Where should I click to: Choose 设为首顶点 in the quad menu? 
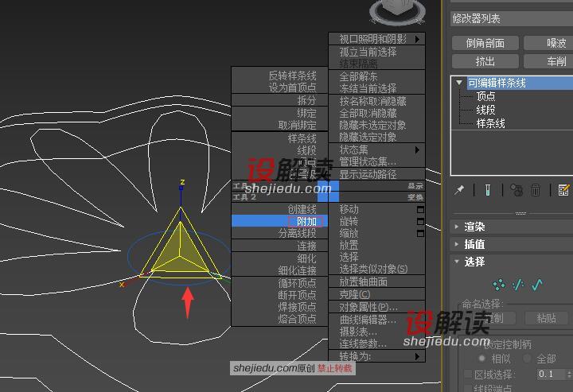(x=279, y=87)
